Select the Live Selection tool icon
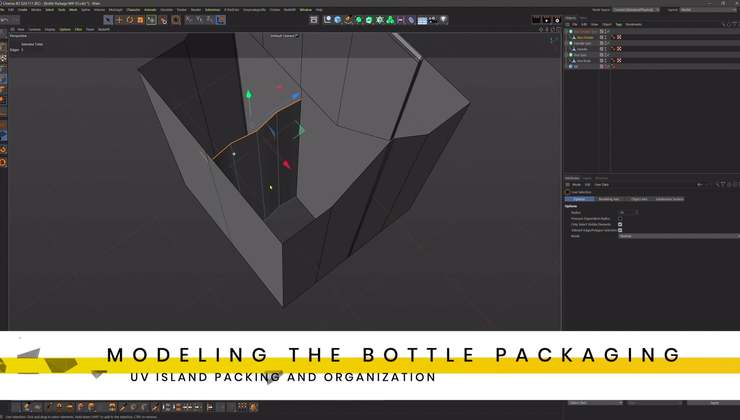 (108, 20)
